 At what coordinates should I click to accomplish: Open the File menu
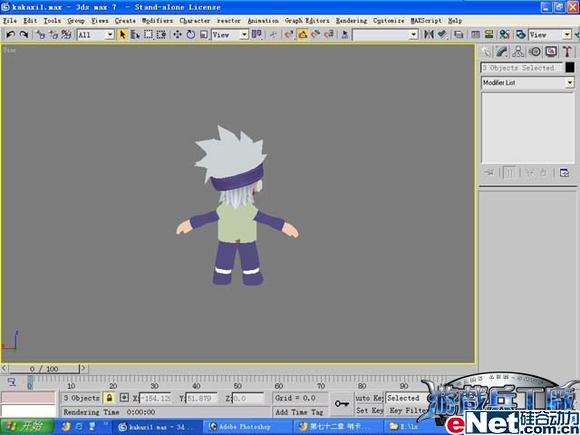tap(10, 21)
